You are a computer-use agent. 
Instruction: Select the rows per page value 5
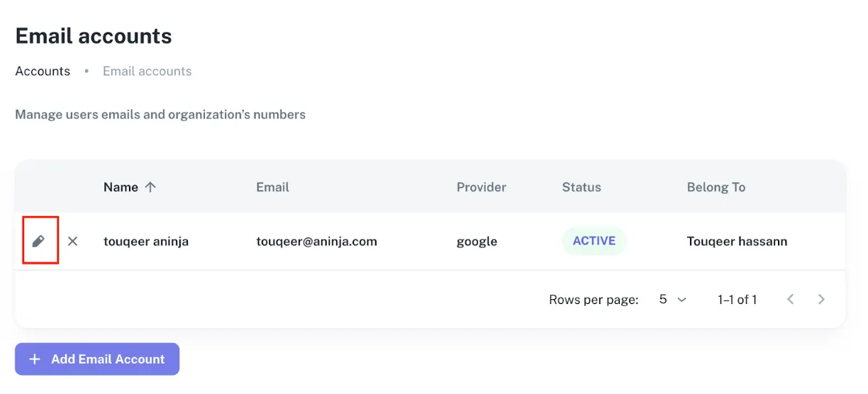(x=663, y=300)
